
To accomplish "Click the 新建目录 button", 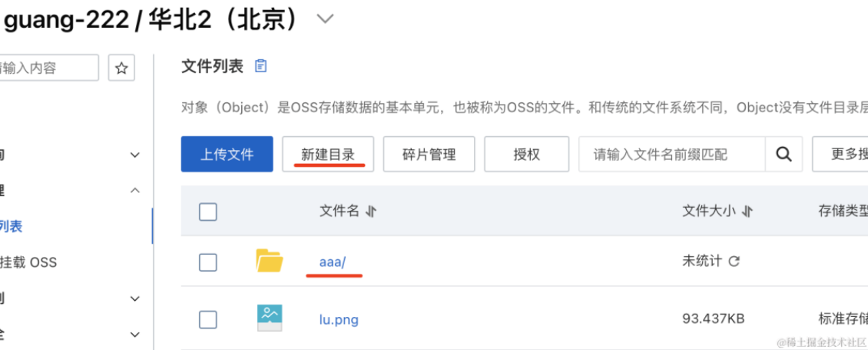I will coord(328,154).
